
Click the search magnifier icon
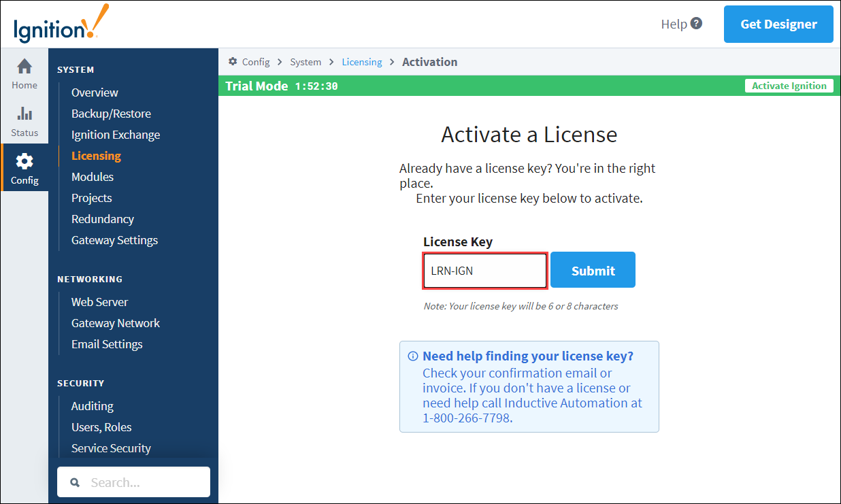point(75,482)
